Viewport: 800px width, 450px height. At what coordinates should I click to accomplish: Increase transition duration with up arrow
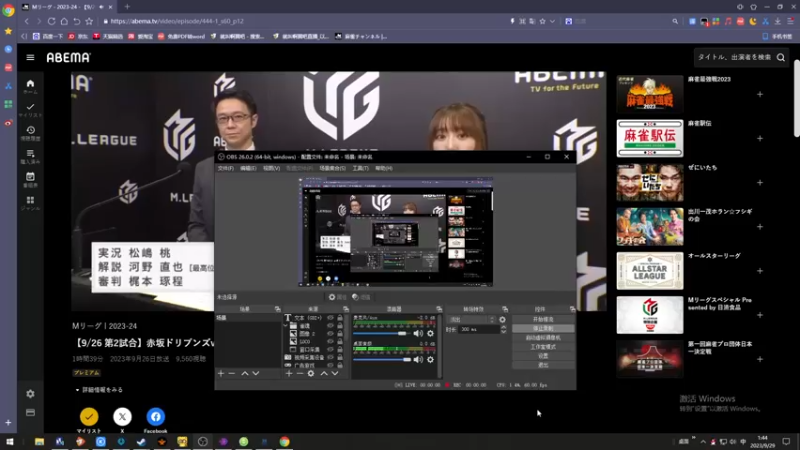(504, 328)
